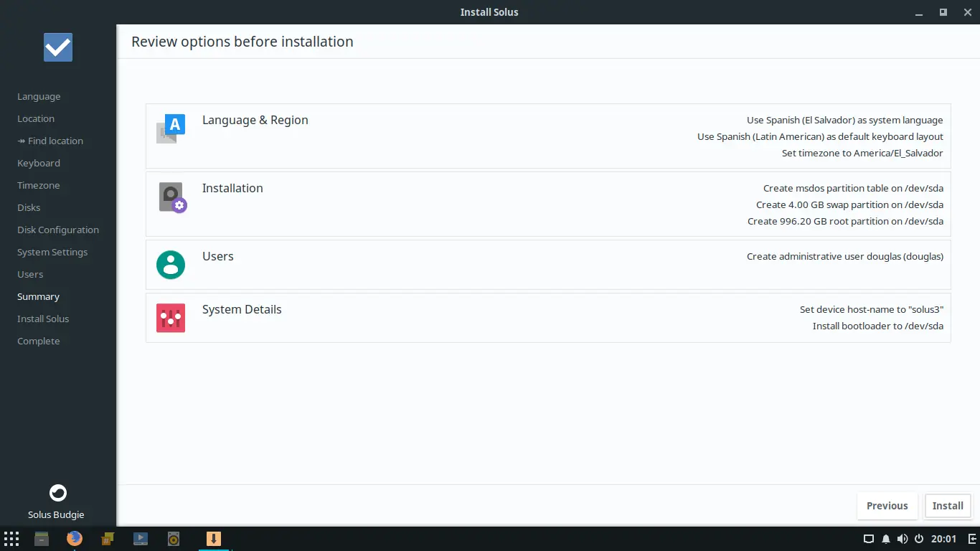980x551 pixels.
Task: Select the Timezone step in sidebar
Action: [x=39, y=186]
